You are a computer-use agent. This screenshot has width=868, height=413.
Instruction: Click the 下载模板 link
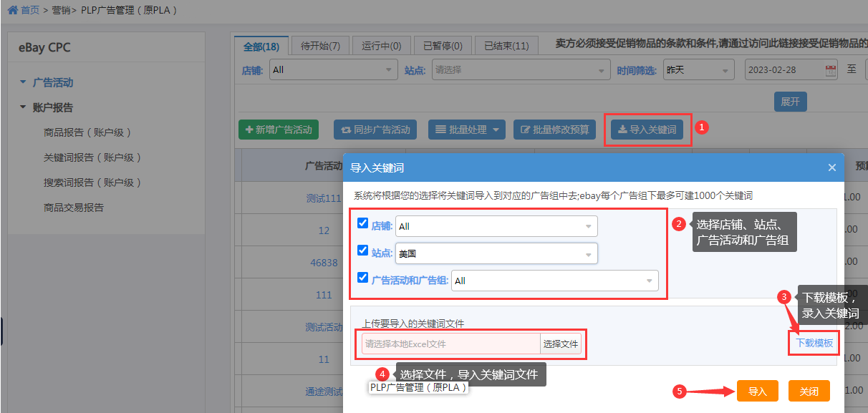tap(814, 344)
